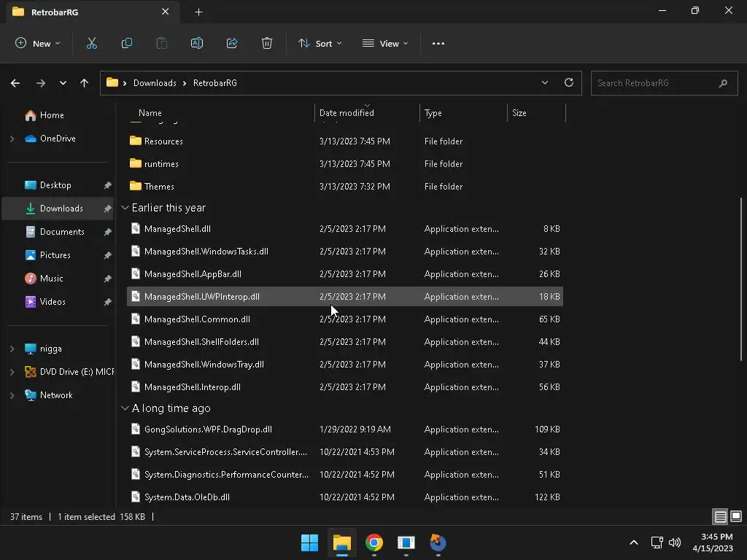Viewport: 747px width, 560px height.
Task: Open the See more ellipsis menu
Action: 438,43
